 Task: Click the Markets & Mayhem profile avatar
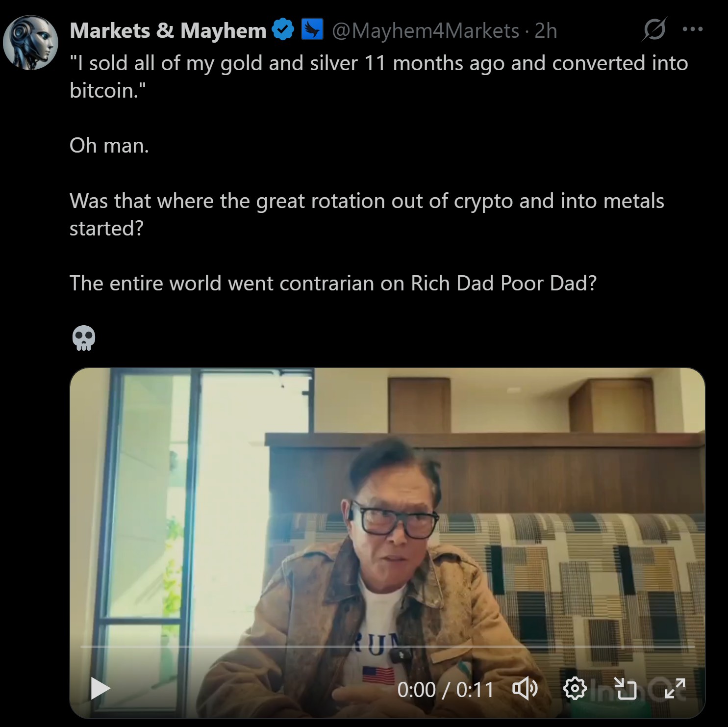click(30, 43)
